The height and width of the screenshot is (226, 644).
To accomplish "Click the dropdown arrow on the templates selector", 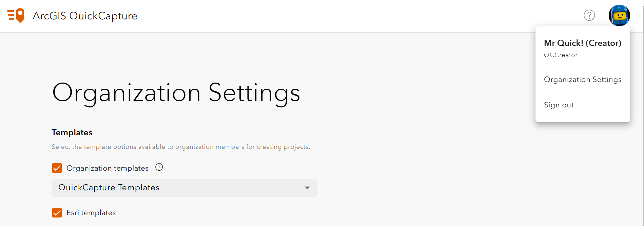I will 307,188.
